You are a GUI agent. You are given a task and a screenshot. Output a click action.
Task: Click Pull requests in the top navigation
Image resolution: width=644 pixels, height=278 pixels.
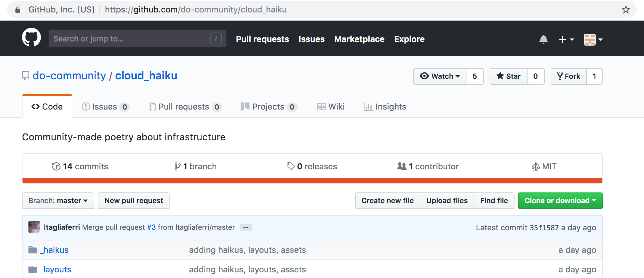click(x=262, y=39)
